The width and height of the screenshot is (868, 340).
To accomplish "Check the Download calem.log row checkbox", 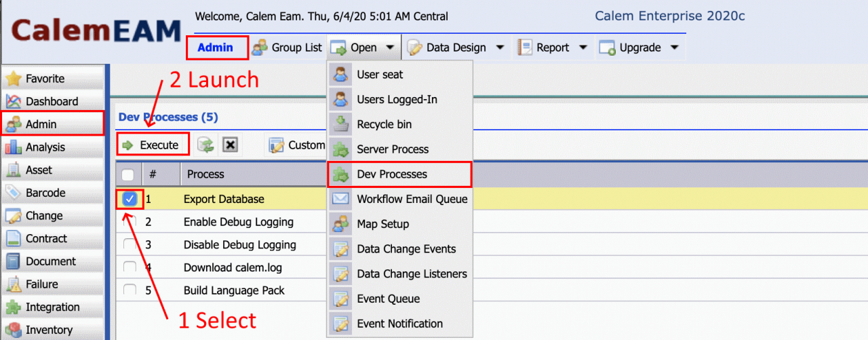I will pyautogui.click(x=130, y=267).
